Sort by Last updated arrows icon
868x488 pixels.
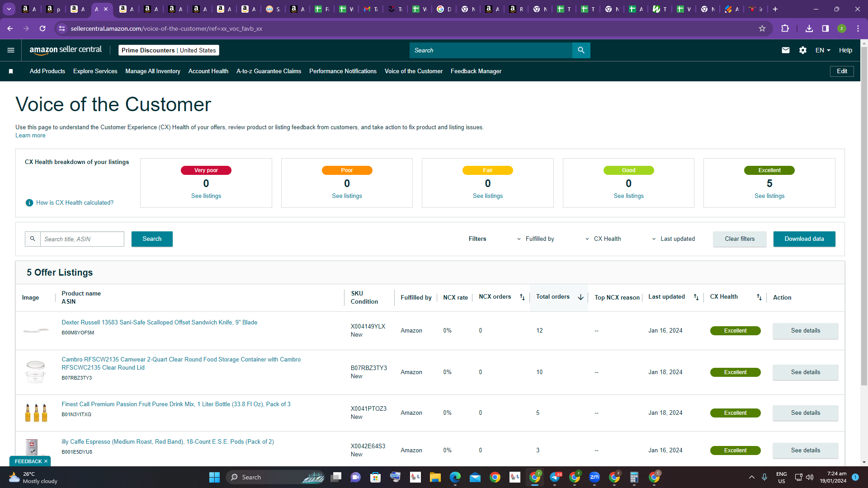pos(696,297)
